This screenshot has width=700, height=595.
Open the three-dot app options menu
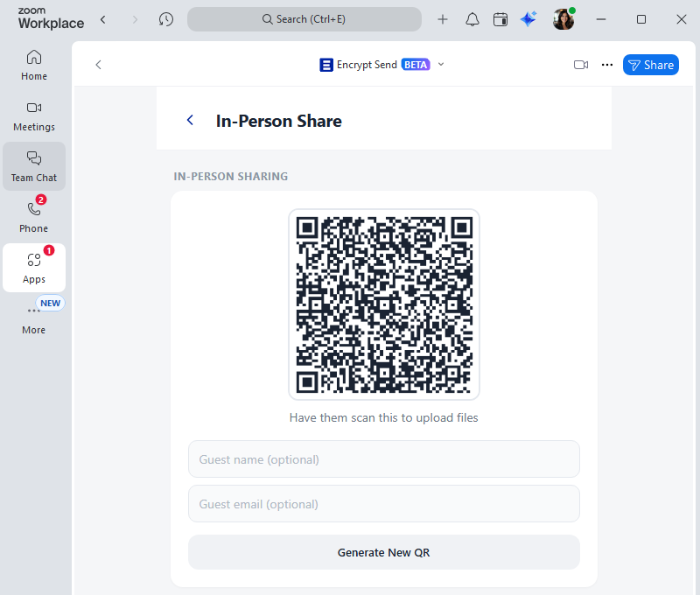[x=607, y=65]
